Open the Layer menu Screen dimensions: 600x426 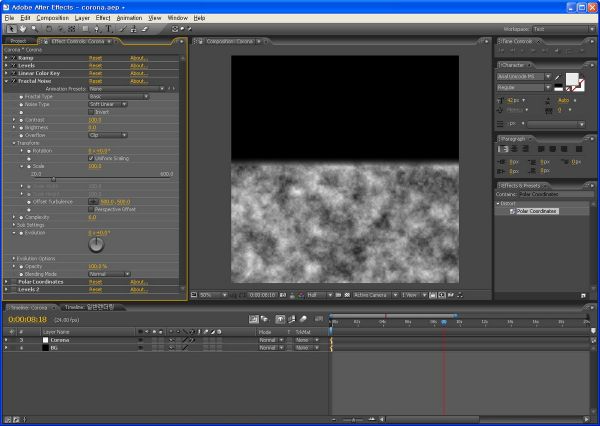(82, 18)
